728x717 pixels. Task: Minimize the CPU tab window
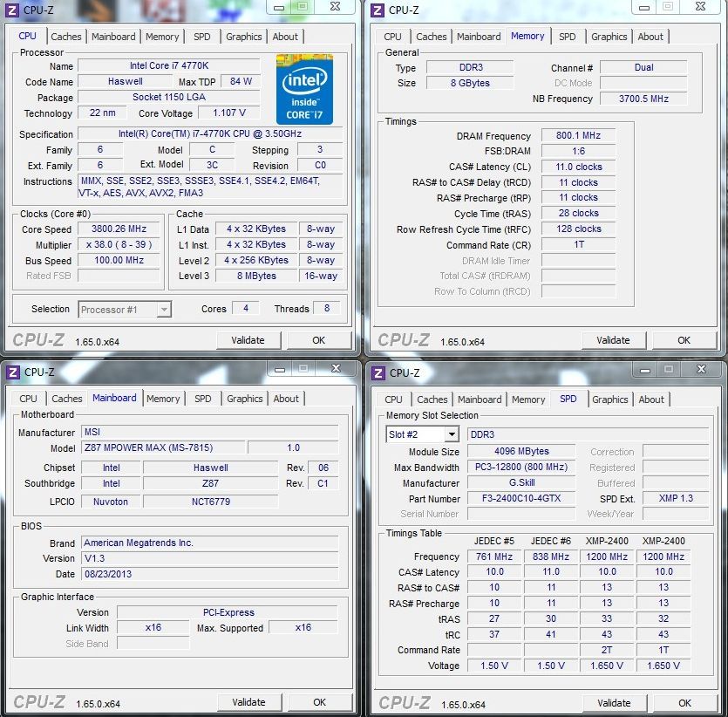click(279, 6)
